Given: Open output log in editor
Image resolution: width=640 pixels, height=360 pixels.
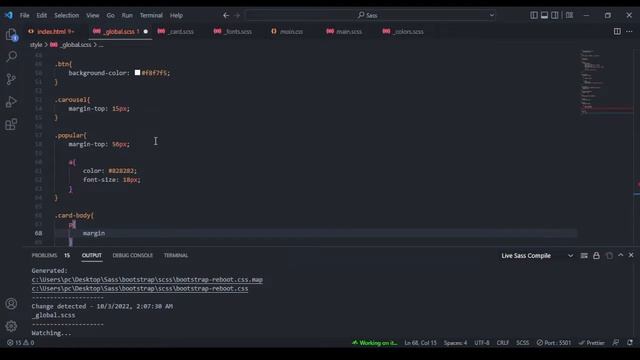Looking at the screenshot, I should tap(609, 256).
